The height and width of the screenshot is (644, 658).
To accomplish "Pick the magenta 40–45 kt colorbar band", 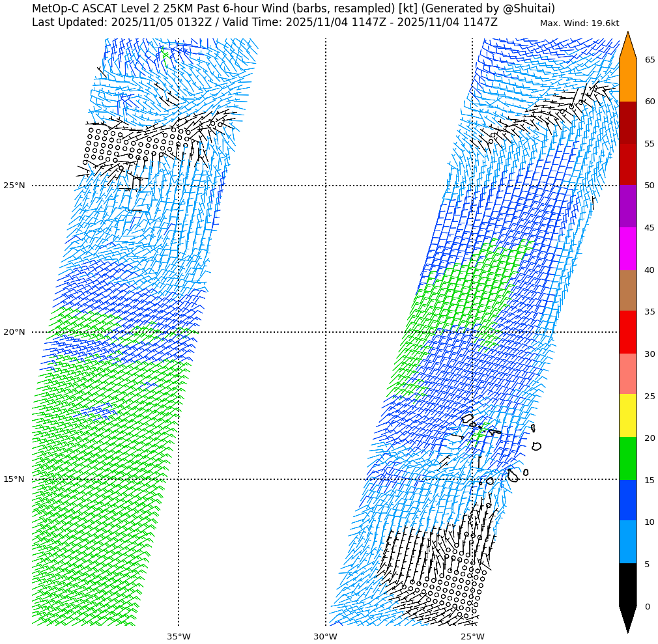I will [x=627, y=249].
